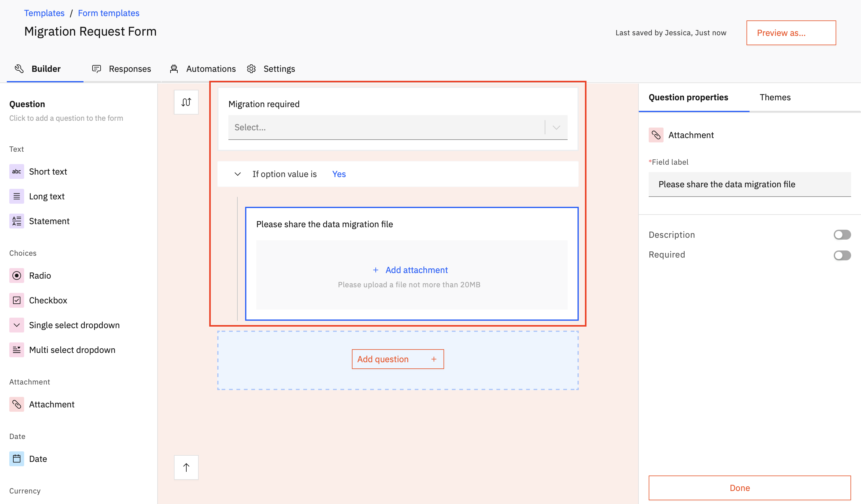861x504 pixels.
Task: Add Multi select dropdown question icon
Action: tap(16, 350)
